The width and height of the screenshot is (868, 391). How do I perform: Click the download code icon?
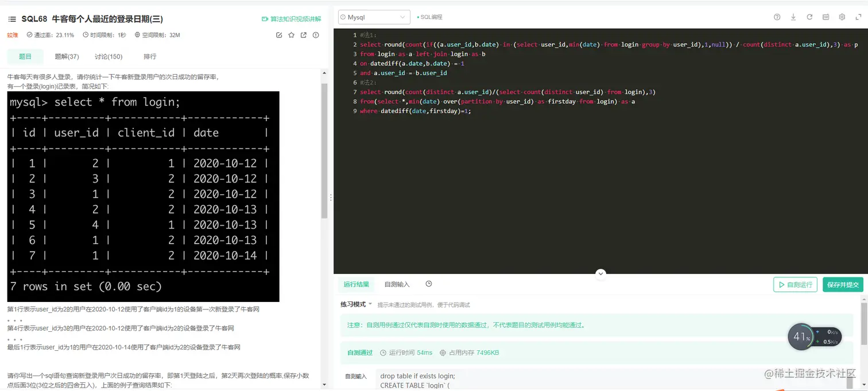point(793,17)
